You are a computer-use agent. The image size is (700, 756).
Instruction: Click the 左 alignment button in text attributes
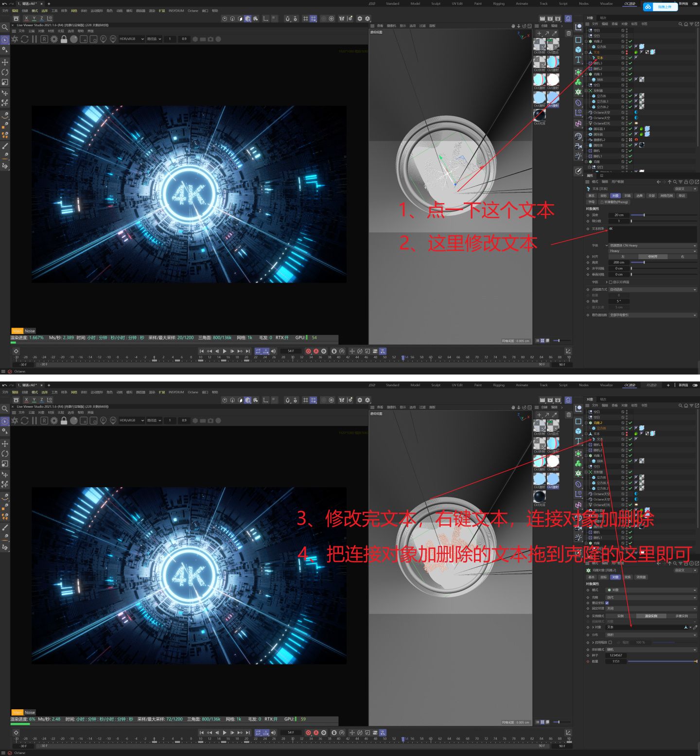pyautogui.click(x=623, y=257)
